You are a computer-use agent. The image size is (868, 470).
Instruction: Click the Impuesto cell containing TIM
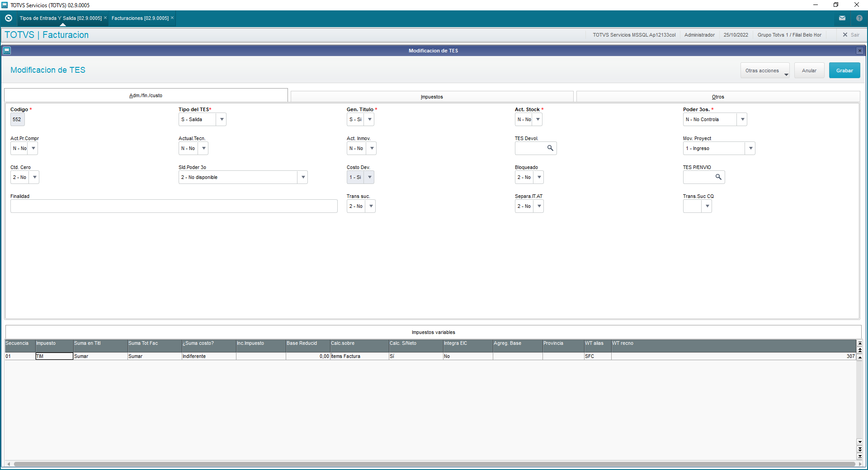click(x=54, y=356)
